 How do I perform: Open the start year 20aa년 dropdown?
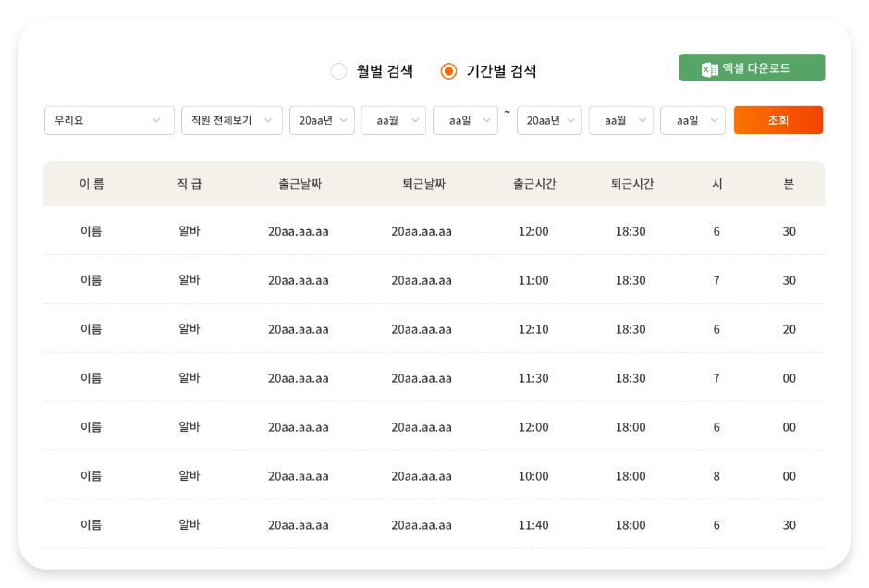[322, 120]
